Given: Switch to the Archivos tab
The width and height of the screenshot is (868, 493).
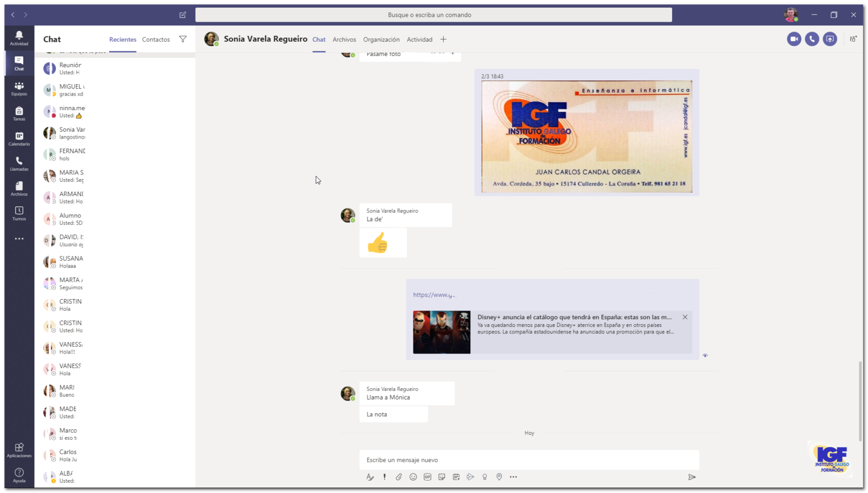Looking at the screenshot, I should click(344, 40).
